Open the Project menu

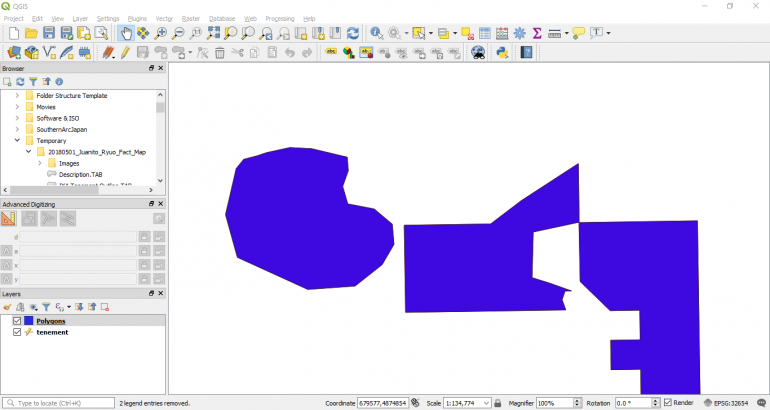[13, 19]
